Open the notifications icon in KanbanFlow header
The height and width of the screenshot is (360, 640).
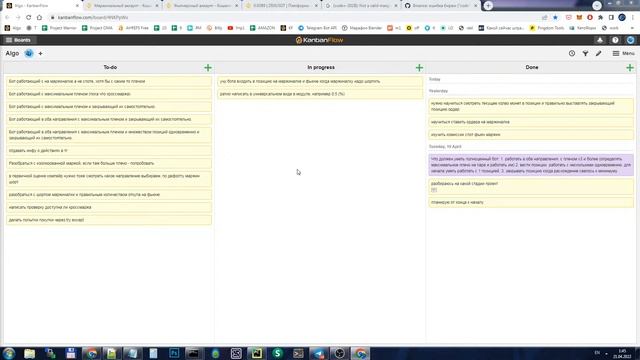(600, 40)
